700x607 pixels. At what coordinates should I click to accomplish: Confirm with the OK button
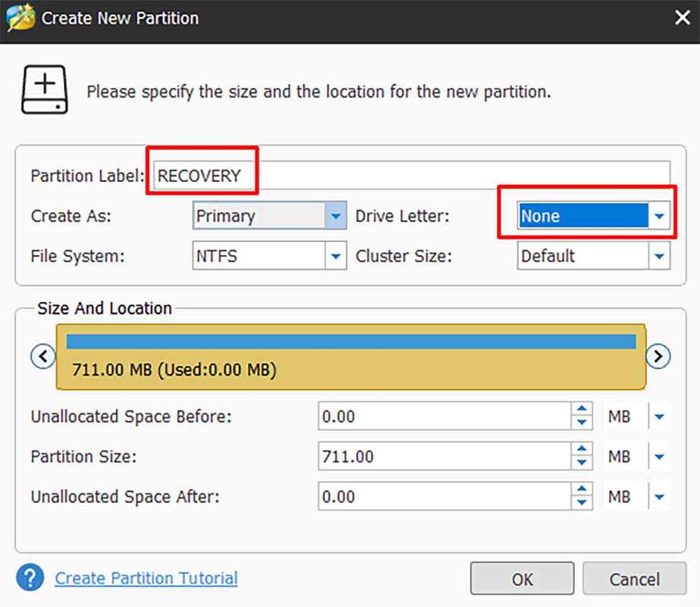522,579
